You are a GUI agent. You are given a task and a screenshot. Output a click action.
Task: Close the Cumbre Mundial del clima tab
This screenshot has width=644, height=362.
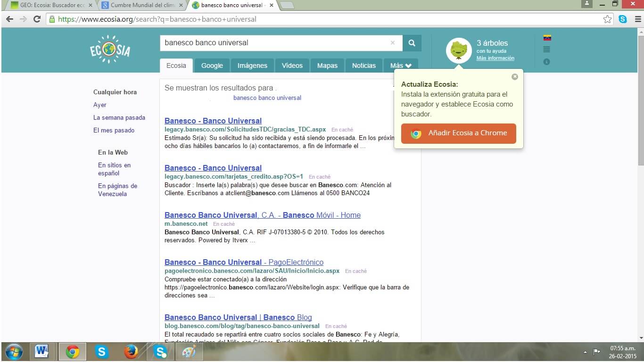tap(181, 5)
